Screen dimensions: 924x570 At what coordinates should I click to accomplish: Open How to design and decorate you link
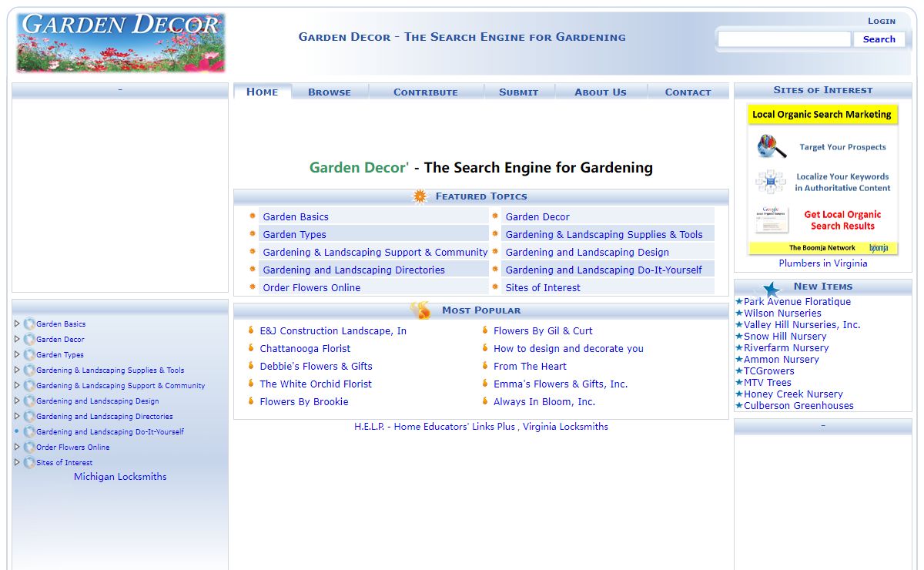pyautogui.click(x=568, y=349)
